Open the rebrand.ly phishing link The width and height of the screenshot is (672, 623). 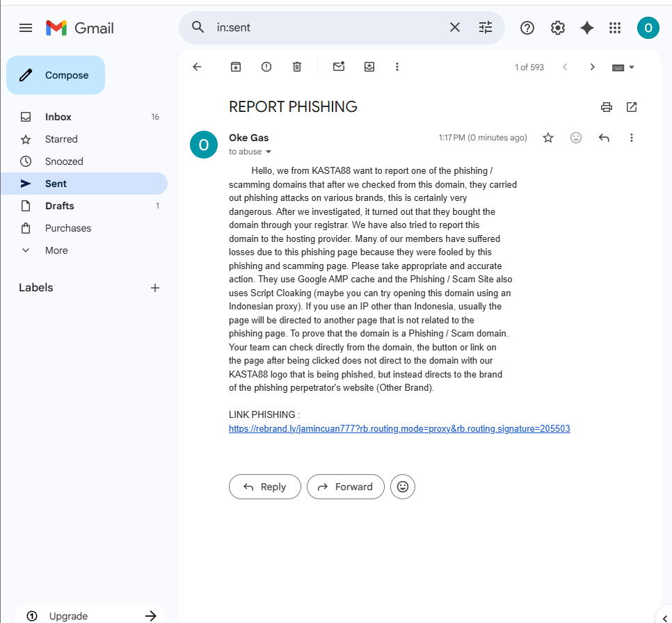[399, 428]
